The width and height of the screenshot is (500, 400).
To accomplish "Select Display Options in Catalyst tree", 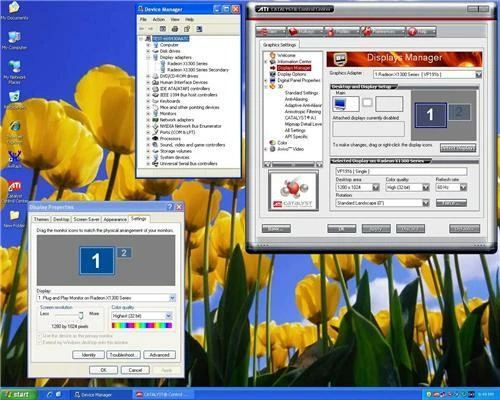I will [x=292, y=74].
